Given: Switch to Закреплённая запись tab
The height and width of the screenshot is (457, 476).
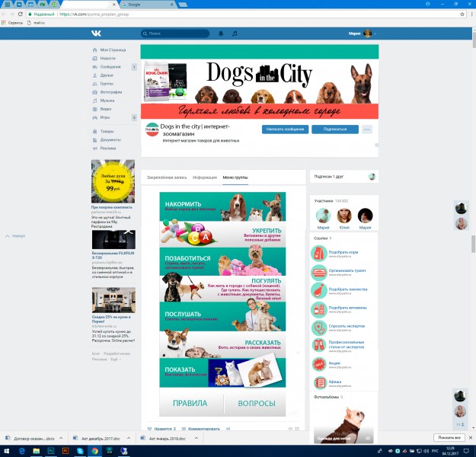Looking at the screenshot, I should point(167,177).
